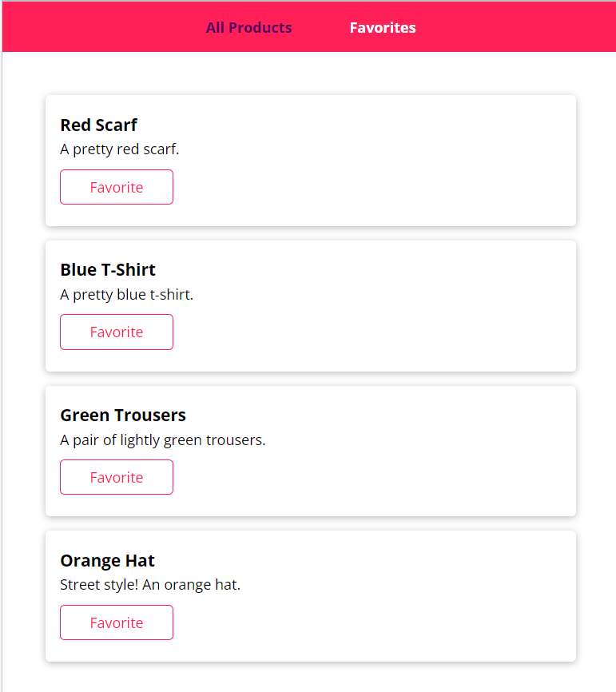
Task: Click the pink navigation header background
Action: click(507, 27)
